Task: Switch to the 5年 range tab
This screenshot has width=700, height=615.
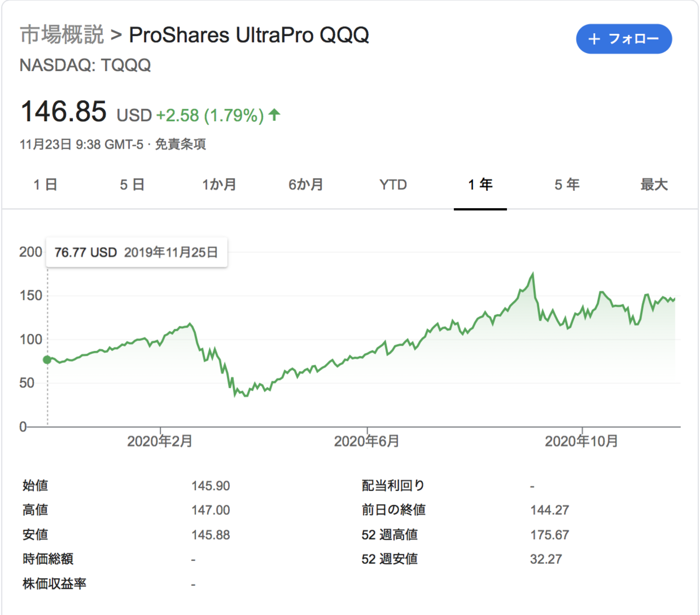Action: (567, 185)
